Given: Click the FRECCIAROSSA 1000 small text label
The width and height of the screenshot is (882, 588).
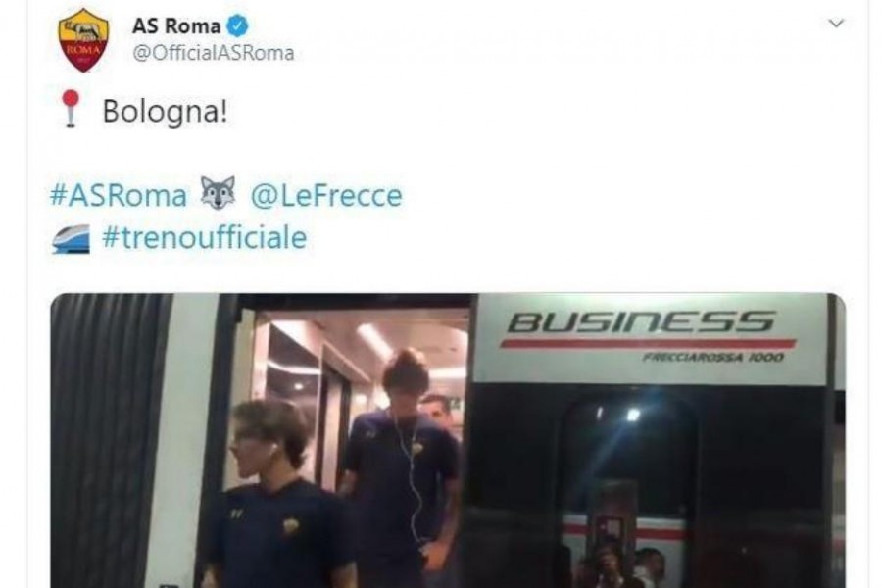Looking at the screenshot, I should click(x=713, y=358).
